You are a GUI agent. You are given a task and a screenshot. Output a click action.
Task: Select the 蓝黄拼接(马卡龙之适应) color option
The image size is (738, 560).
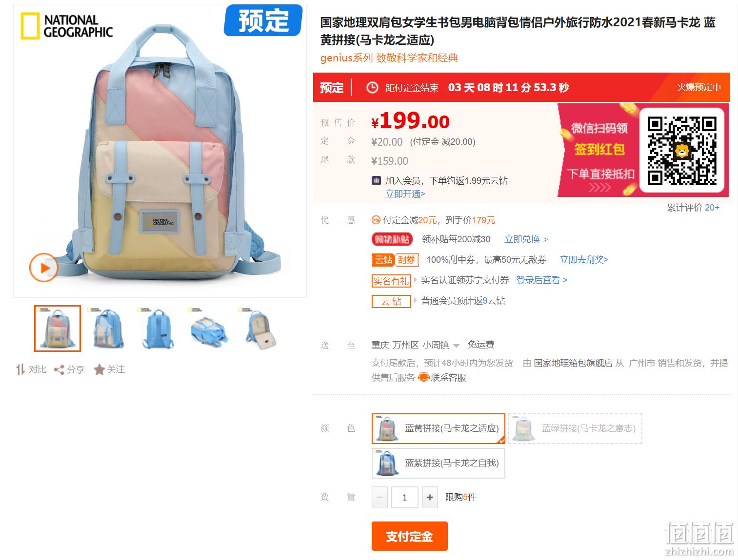[439, 428]
